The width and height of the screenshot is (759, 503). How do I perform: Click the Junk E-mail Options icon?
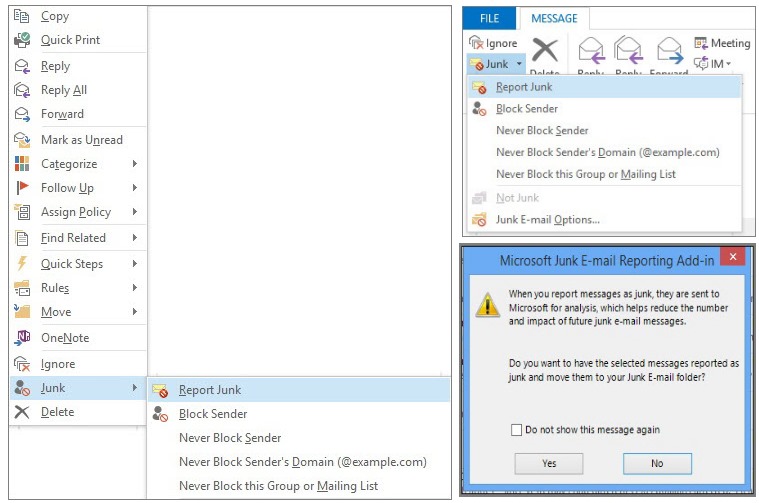[479, 220]
